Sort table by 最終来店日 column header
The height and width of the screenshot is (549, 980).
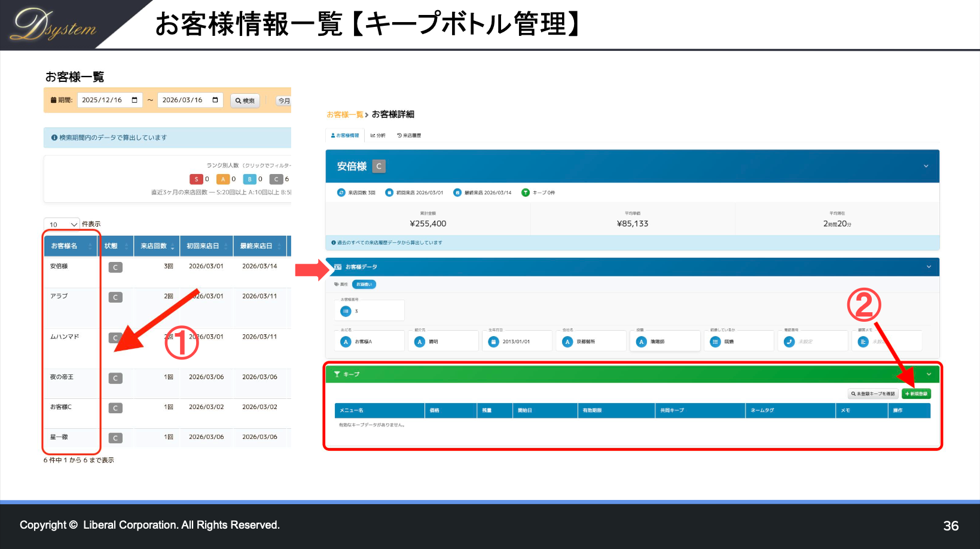(x=259, y=246)
